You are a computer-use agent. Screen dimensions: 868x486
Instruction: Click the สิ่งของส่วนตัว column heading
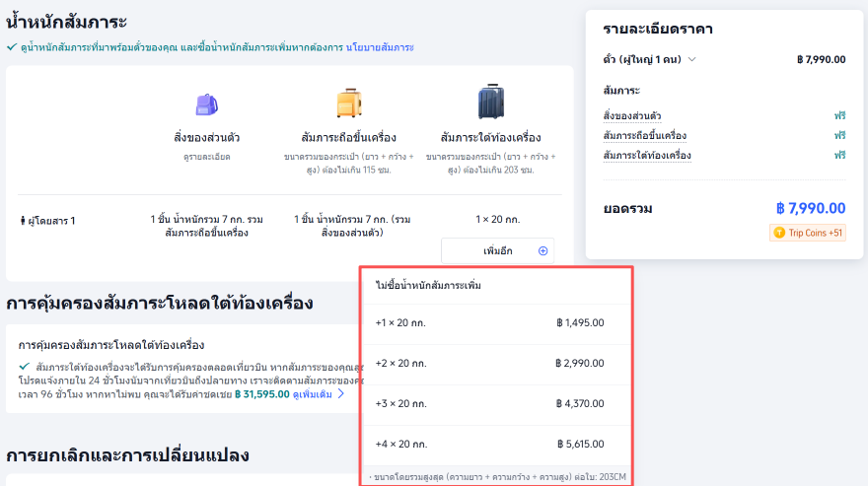tap(206, 137)
